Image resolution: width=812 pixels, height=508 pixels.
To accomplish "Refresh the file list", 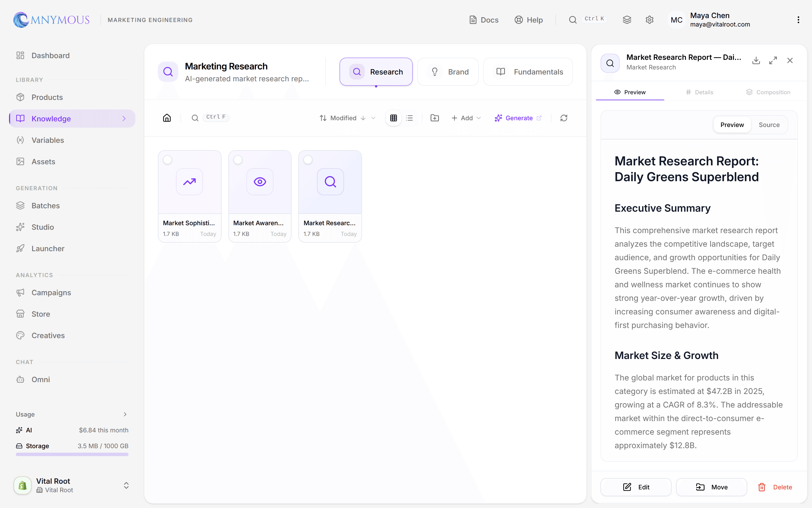I will 564,118.
